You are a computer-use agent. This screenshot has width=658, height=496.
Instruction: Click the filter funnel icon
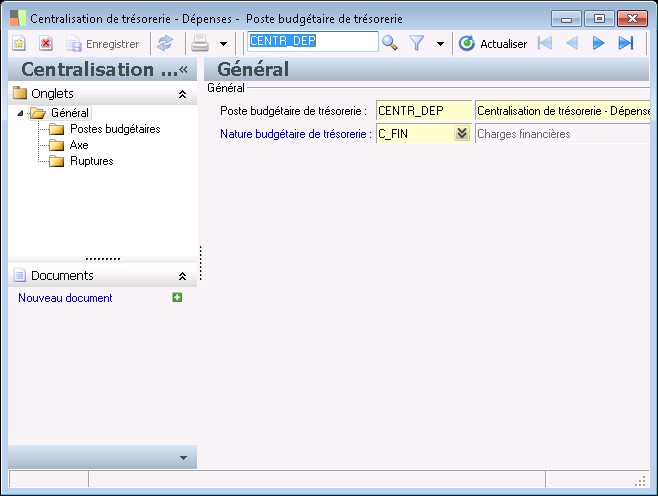click(x=417, y=43)
